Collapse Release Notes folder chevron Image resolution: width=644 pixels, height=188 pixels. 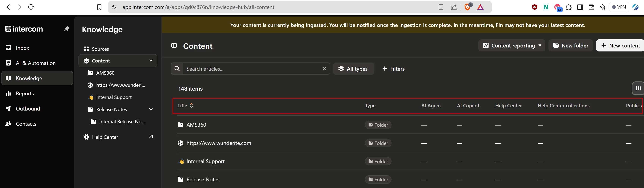click(x=151, y=109)
